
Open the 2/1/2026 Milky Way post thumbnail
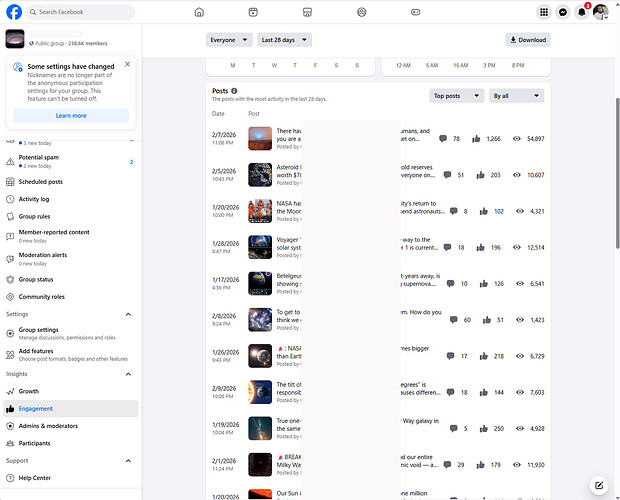[x=260, y=465]
